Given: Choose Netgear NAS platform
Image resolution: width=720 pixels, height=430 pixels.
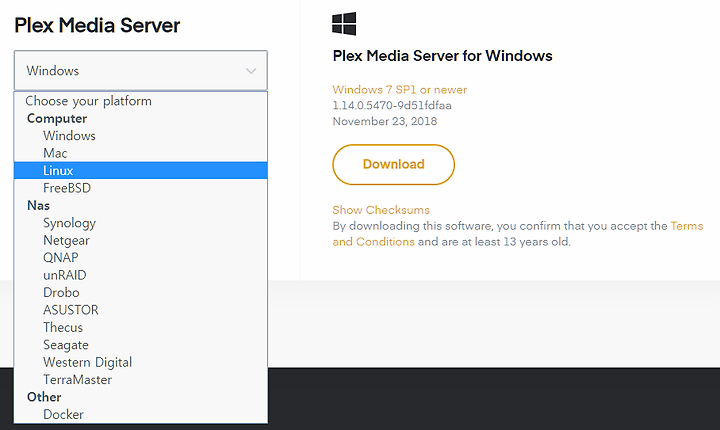Looking at the screenshot, I should click(x=141, y=240).
